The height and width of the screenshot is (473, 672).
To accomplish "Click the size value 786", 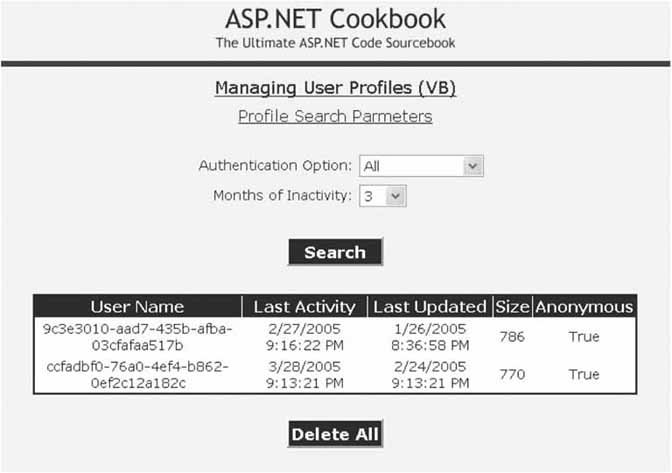I will point(511,337).
